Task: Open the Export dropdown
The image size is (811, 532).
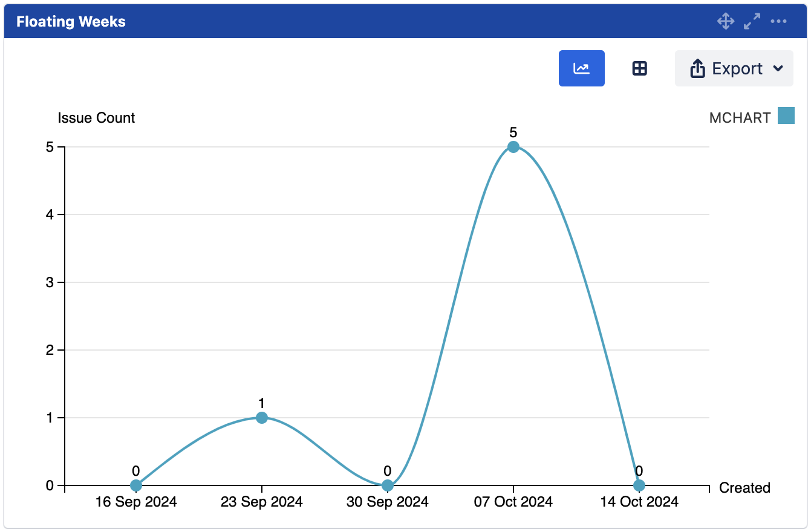Action: point(734,68)
